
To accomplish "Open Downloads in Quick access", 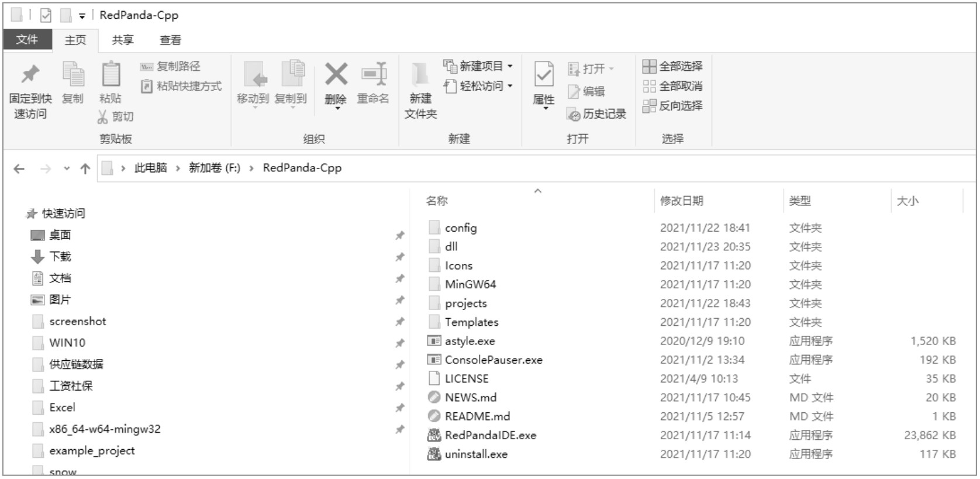I will 51,257.
